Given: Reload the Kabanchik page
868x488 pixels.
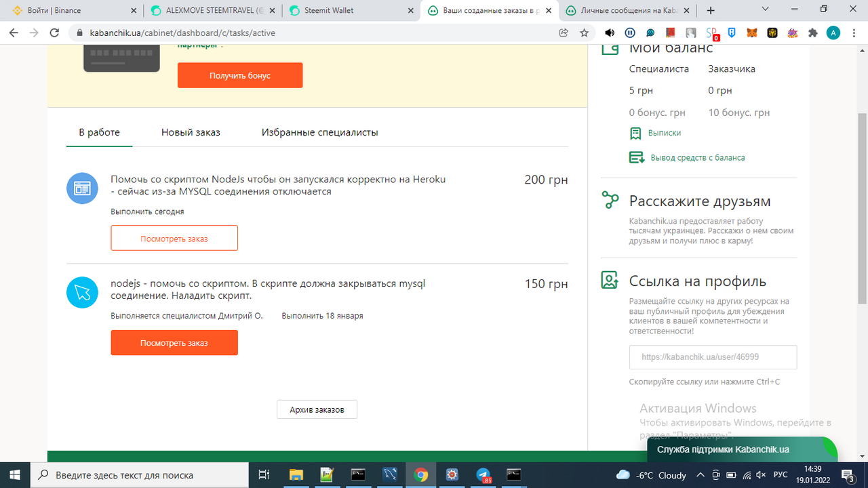Looking at the screenshot, I should point(56,33).
